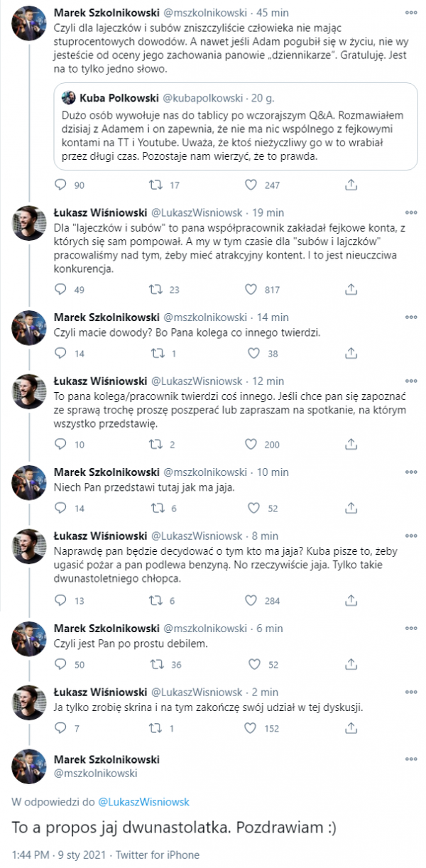Image resolution: width=426 pixels, height=868 pixels.
Task: Reply to the 'Czyli jest Pan po prostu' tweet
Action: (x=60, y=664)
